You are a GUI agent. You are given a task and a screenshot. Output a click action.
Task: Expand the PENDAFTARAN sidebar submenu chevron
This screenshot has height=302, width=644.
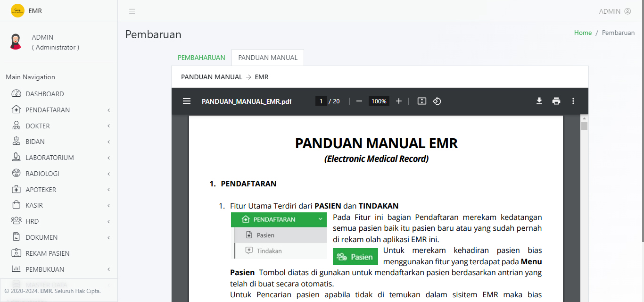[x=108, y=110]
